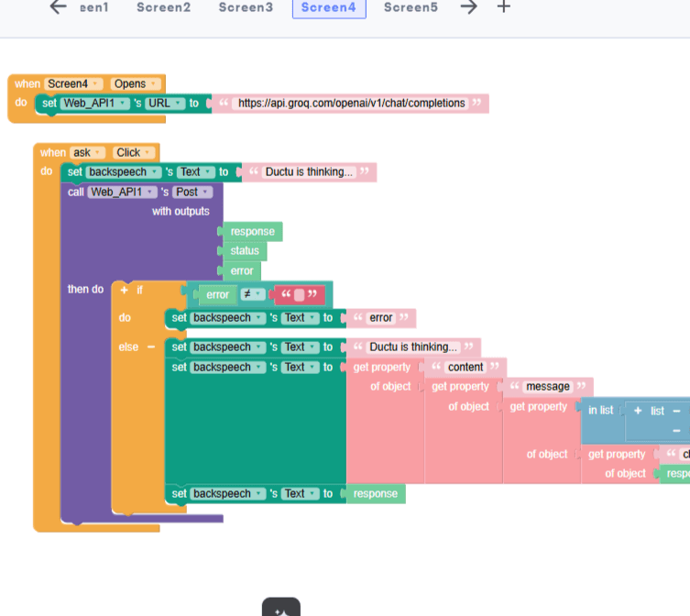Edit the "message" property text field

click(547, 387)
